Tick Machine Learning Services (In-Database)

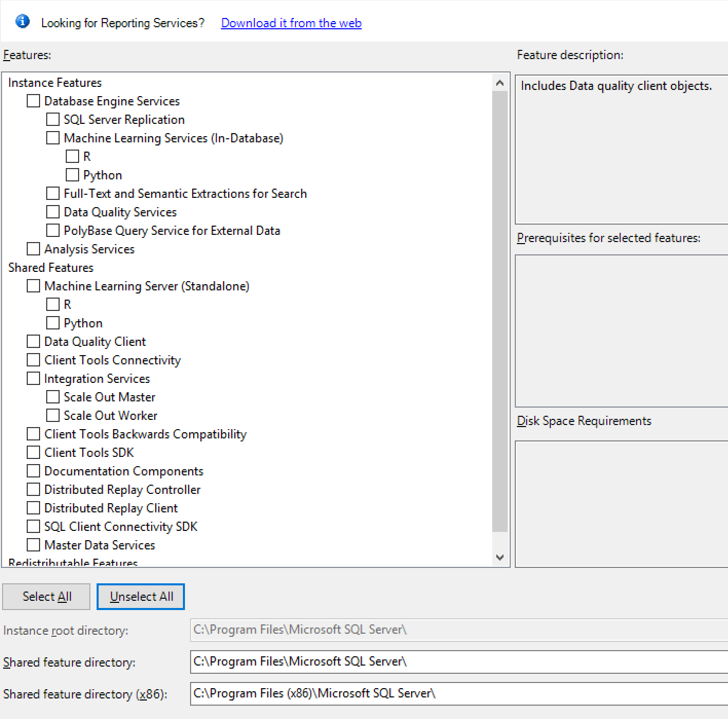(x=53, y=138)
